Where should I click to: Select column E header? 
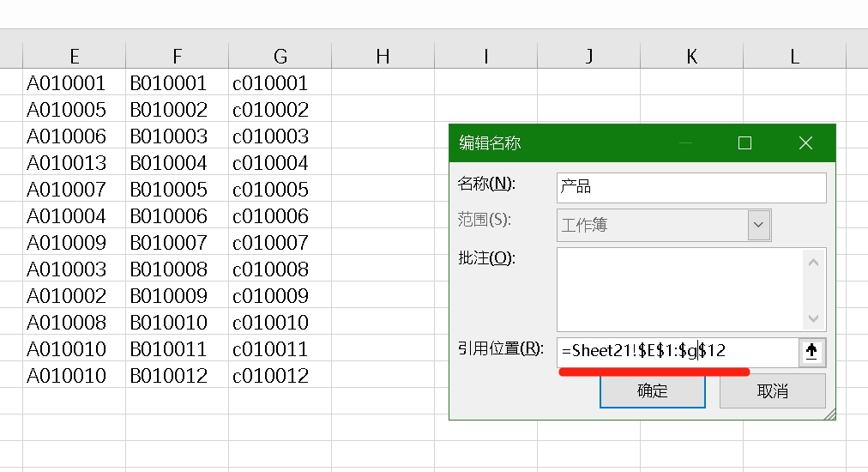[74, 56]
